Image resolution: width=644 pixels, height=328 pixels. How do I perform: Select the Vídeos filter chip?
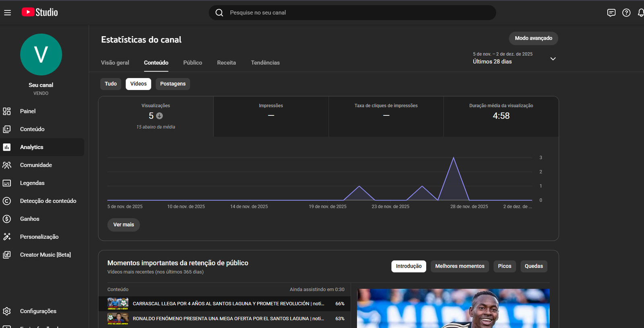(x=138, y=84)
